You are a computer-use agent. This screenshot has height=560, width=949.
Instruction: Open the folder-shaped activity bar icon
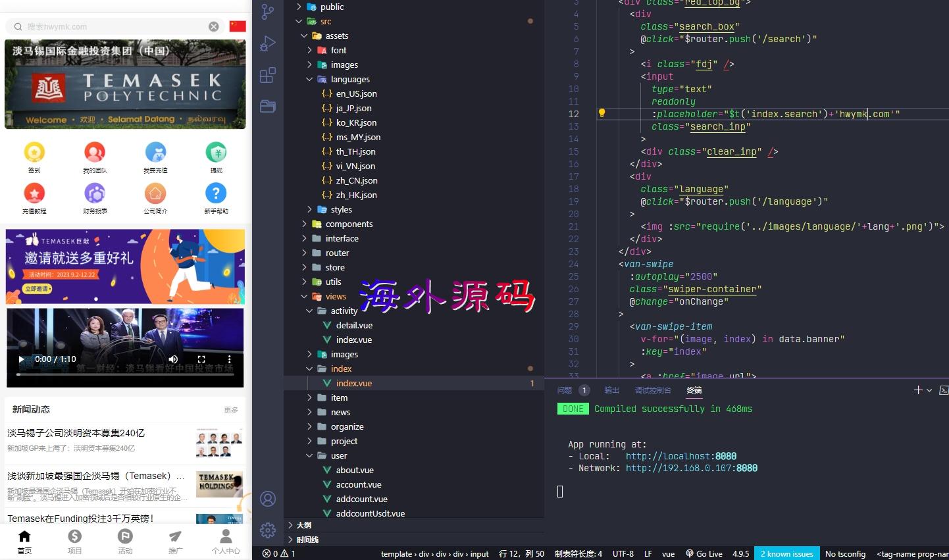pyautogui.click(x=267, y=106)
